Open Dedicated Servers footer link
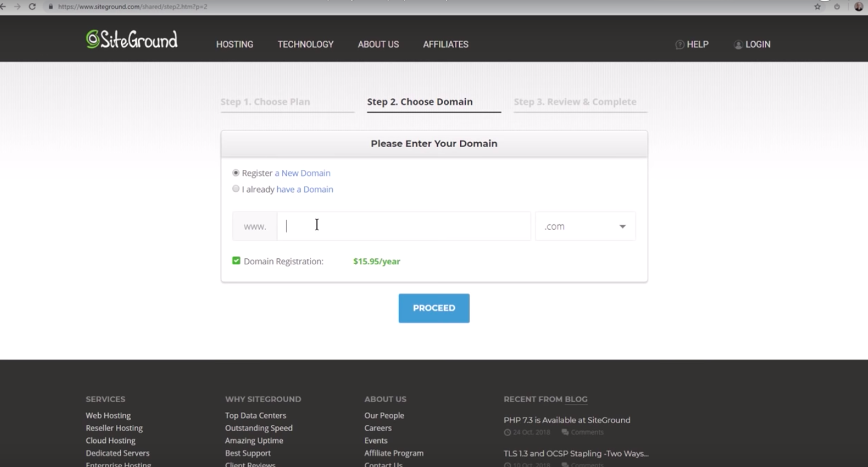868x467 pixels. 117,453
